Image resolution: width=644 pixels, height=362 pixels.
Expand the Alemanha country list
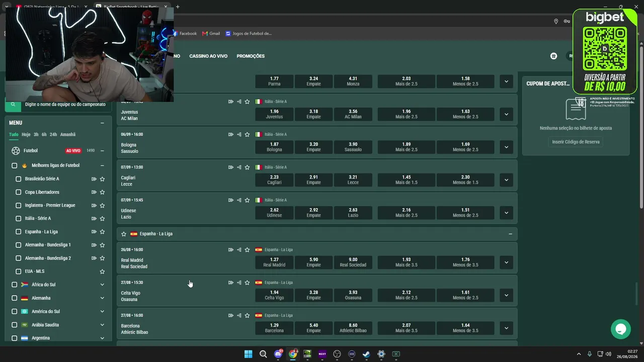[102, 298]
